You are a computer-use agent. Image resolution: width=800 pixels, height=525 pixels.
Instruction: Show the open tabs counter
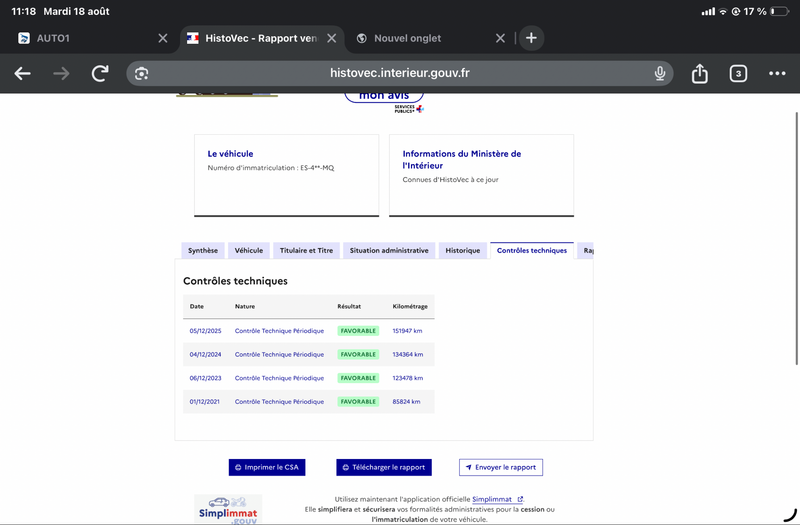click(738, 73)
